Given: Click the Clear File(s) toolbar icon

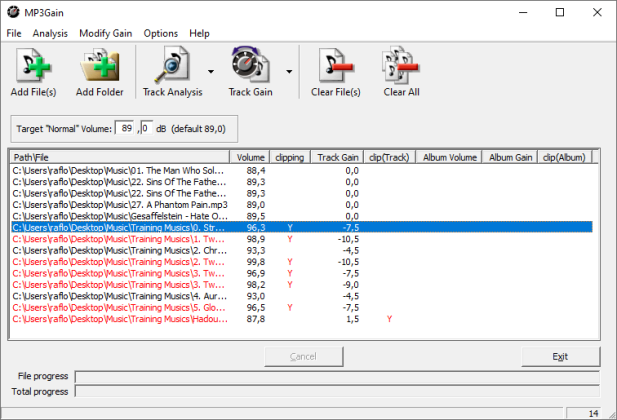Looking at the screenshot, I should click(x=336, y=66).
